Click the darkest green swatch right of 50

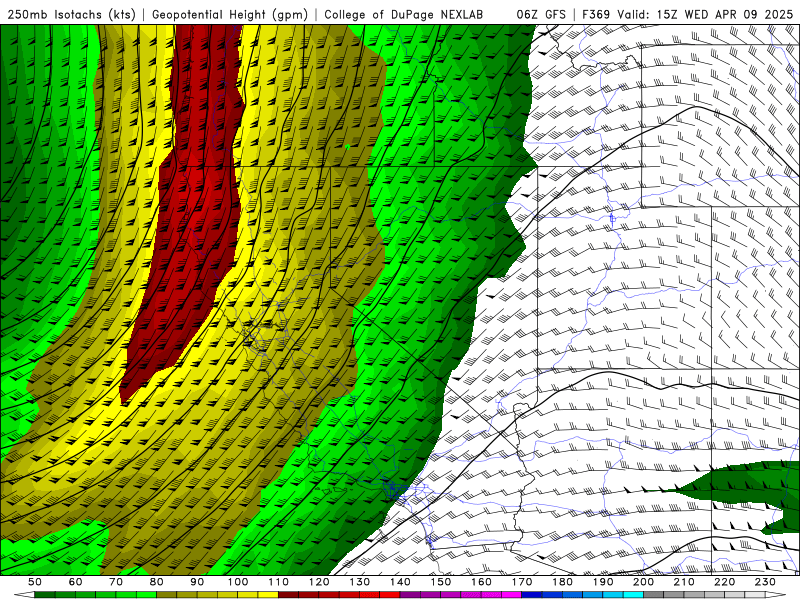pos(44,595)
